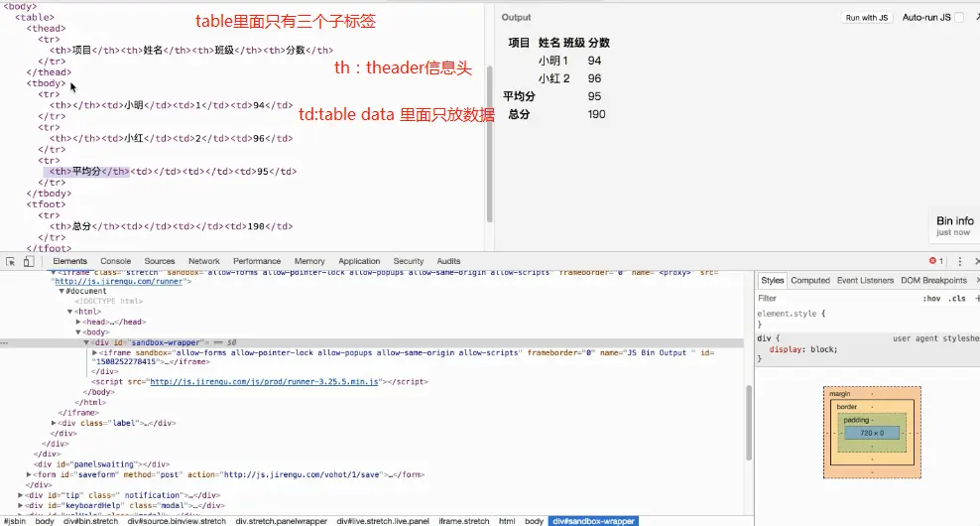
Task: Select the Styles sidebar tab
Action: pyautogui.click(x=773, y=281)
